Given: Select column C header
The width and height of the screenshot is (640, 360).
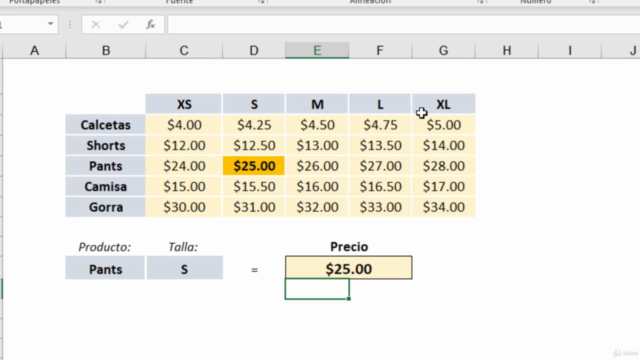Looking at the screenshot, I should coord(184,51).
